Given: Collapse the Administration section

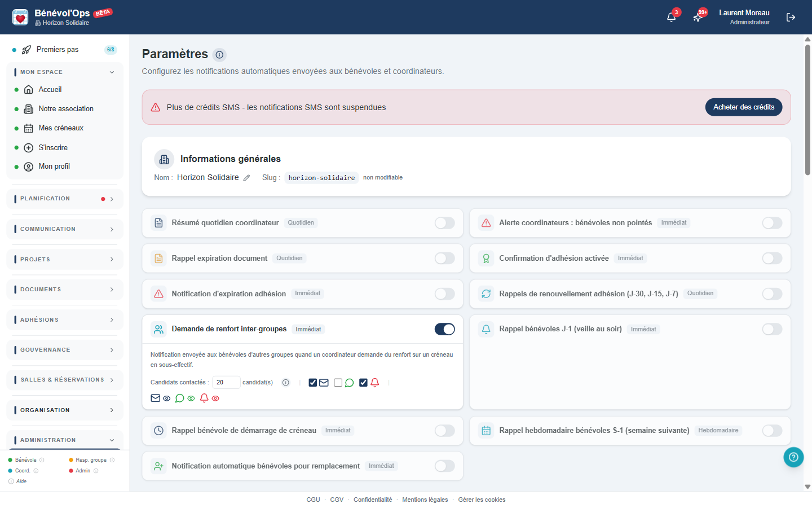Looking at the screenshot, I should click(65, 440).
